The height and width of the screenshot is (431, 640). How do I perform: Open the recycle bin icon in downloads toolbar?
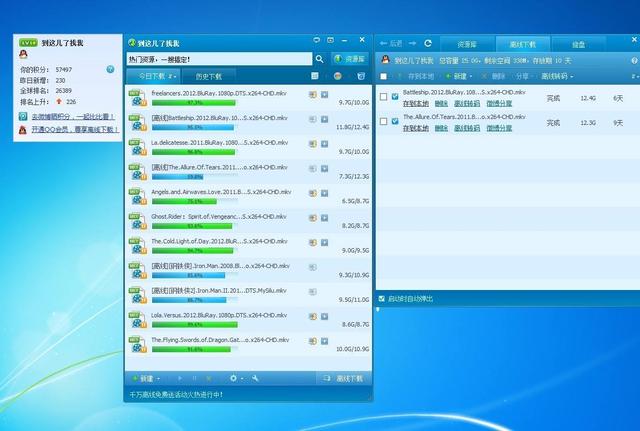tap(361, 76)
